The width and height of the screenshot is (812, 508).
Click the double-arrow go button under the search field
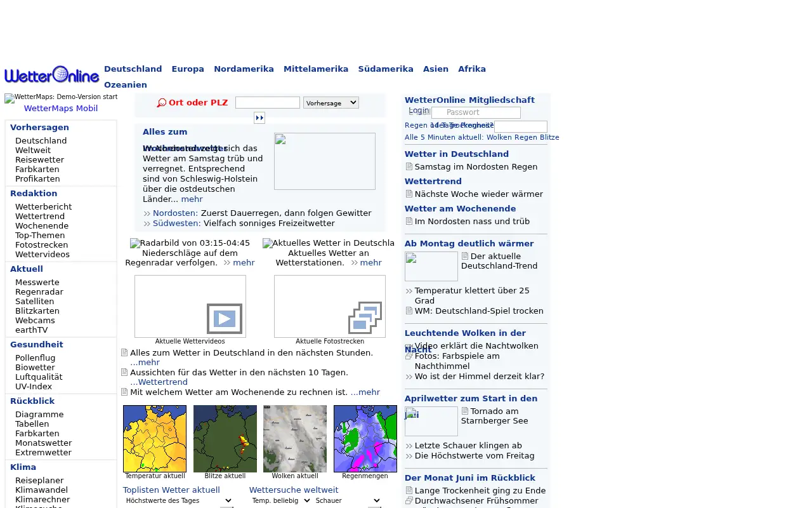pyautogui.click(x=259, y=117)
